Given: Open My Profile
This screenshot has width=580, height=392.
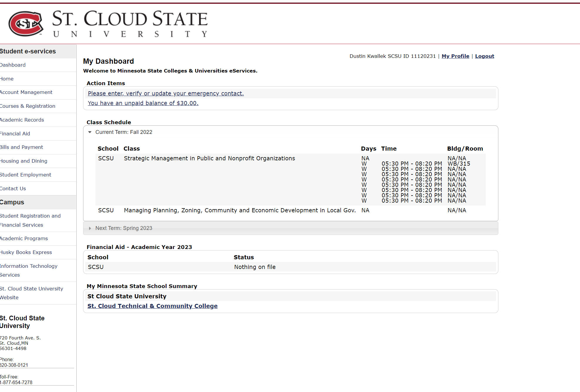Looking at the screenshot, I should click(455, 56).
